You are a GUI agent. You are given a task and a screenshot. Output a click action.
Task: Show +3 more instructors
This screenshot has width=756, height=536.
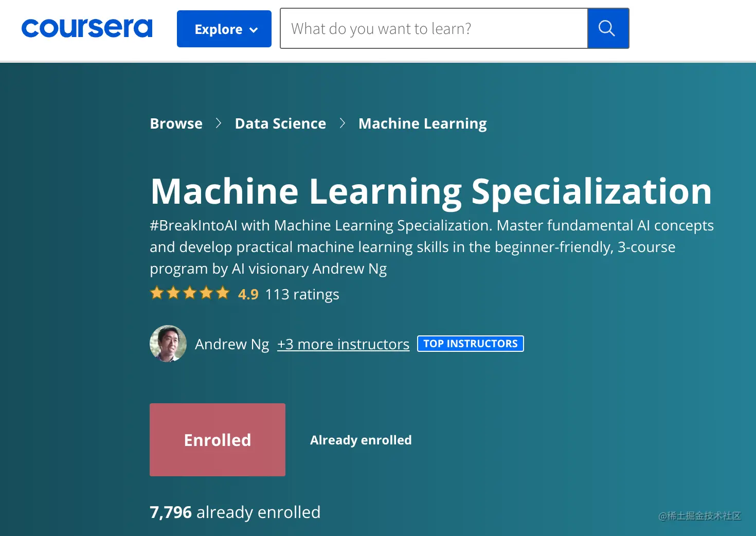[344, 344]
